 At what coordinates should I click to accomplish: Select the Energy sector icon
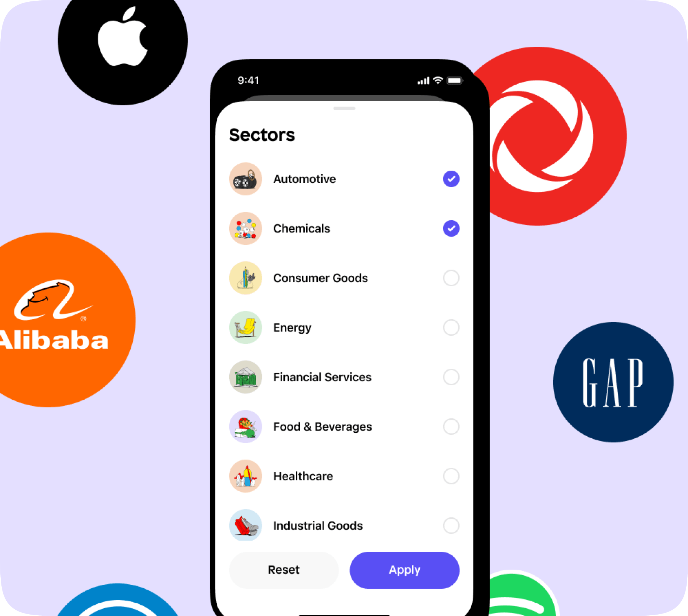[246, 327]
